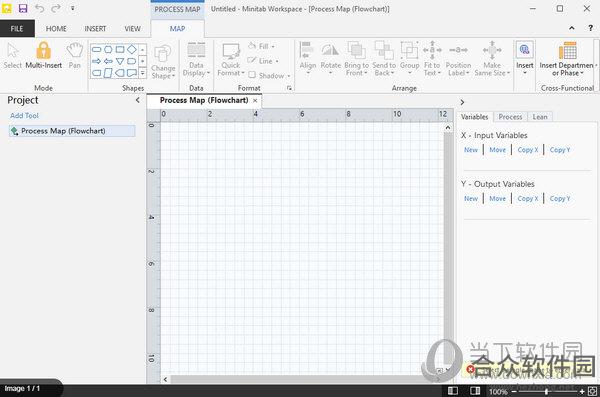Image resolution: width=600 pixels, height=397 pixels.
Task: Choose the Pan hand tool
Action: click(x=75, y=56)
